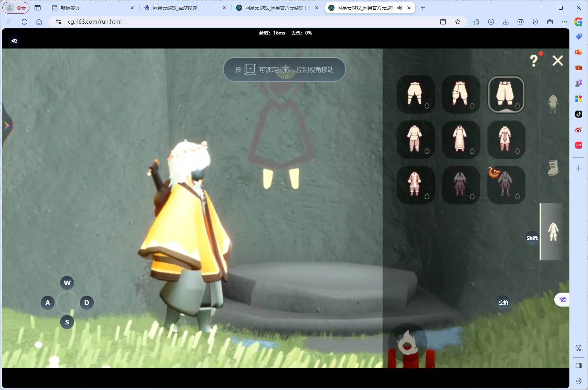Open the TikTok sidebar icon
This screenshot has height=390, width=588.
pyautogui.click(x=579, y=114)
